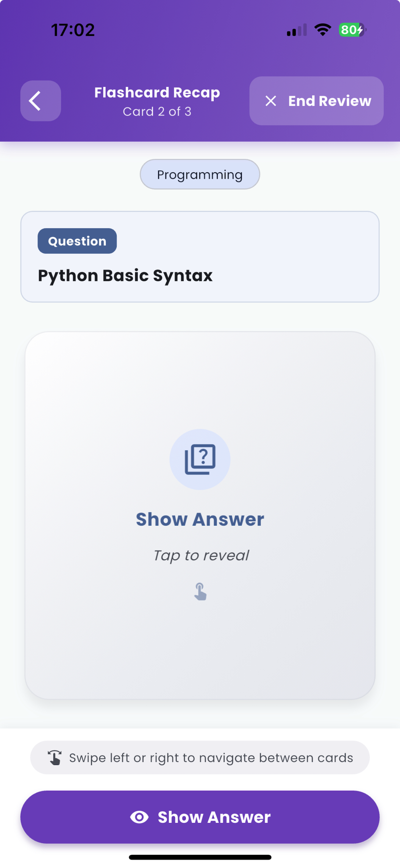
Task: Tap the End Review label
Action: [330, 101]
